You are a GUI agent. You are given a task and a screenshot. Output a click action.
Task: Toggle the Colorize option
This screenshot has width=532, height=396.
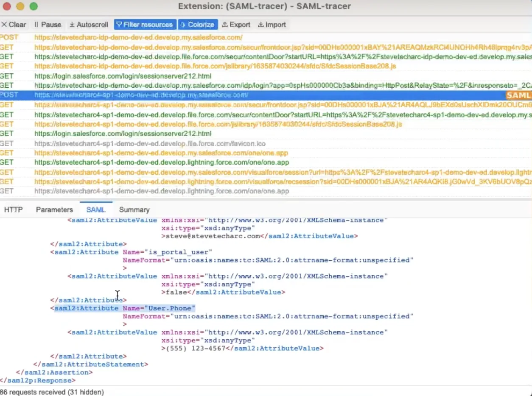coord(198,25)
